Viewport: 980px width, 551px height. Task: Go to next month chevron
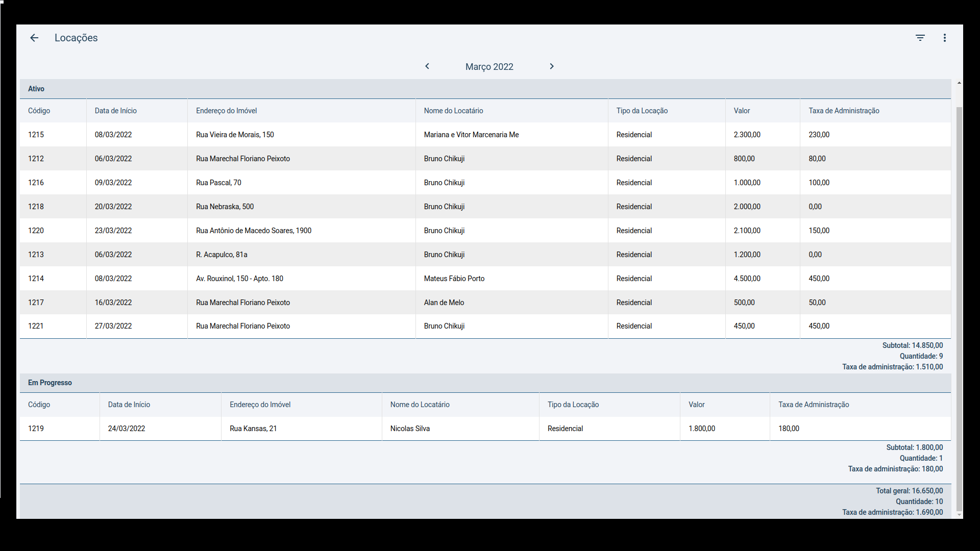point(552,66)
